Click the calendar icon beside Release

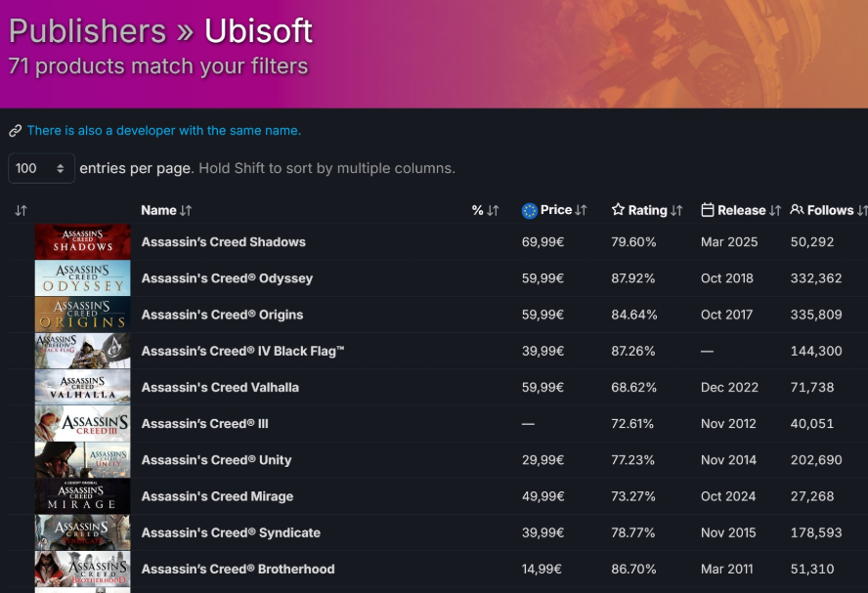tap(707, 210)
